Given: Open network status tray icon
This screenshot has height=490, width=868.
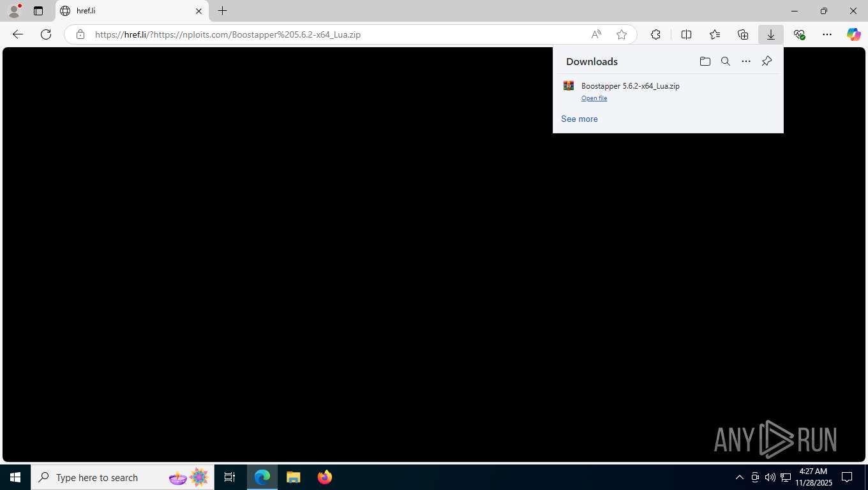Looking at the screenshot, I should [x=786, y=477].
